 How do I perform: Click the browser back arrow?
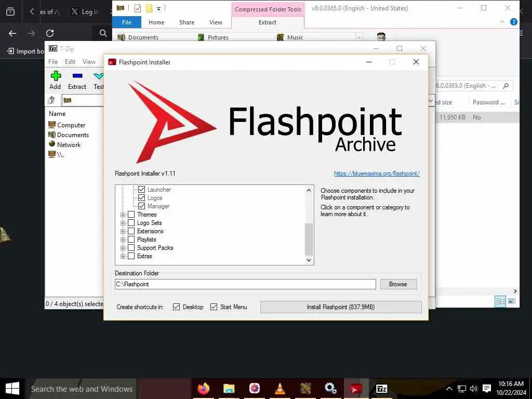click(12, 33)
